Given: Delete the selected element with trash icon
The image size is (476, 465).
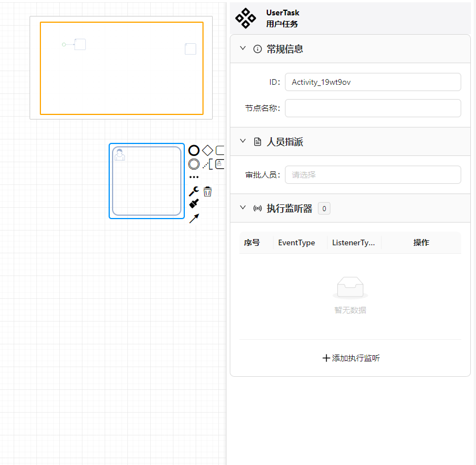Looking at the screenshot, I should pos(208,191).
